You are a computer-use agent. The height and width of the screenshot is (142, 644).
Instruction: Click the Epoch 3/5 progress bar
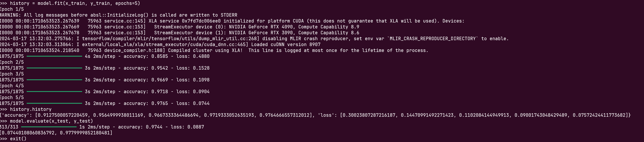(54, 80)
